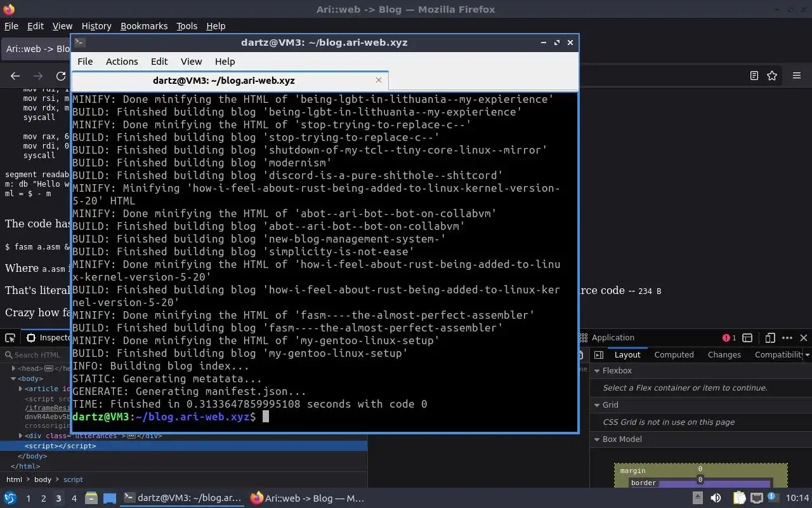
Task: Collapse the Box Model section
Action: pyautogui.click(x=597, y=439)
